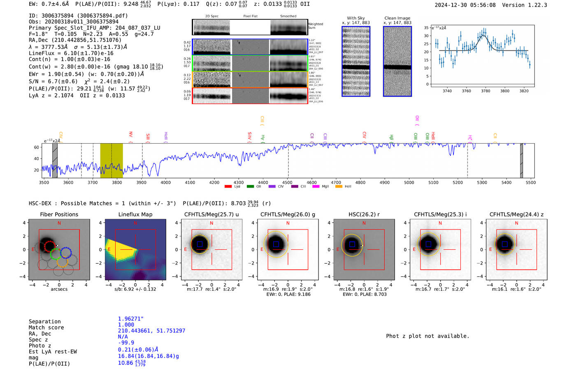The height and width of the screenshot is (392, 576).
Task: Click the EWr = 1.90(±0.54) line
Action: point(86,74)
